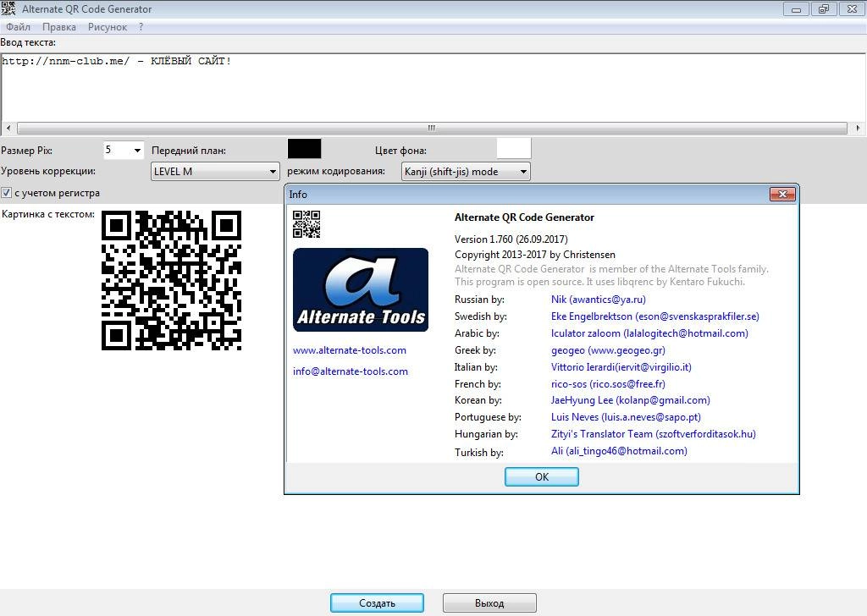The height and width of the screenshot is (616, 867).
Task: Pick the black foreground color swatch
Action: (x=305, y=149)
